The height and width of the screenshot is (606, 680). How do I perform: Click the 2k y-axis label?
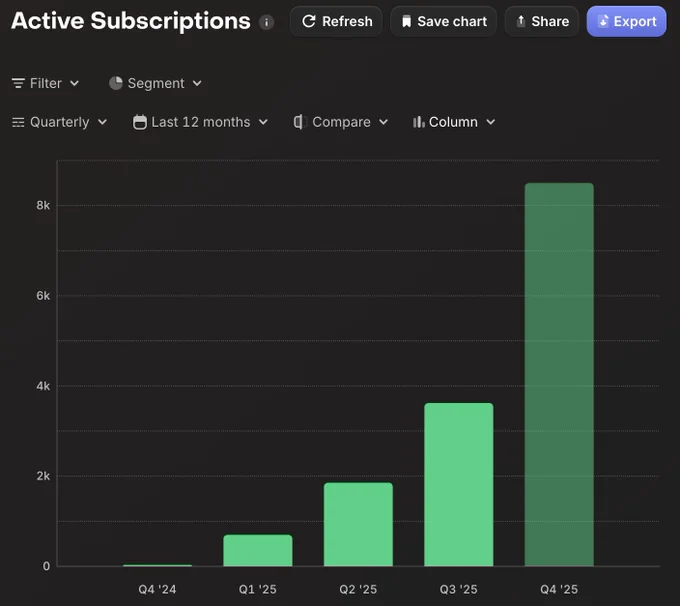click(x=43, y=476)
